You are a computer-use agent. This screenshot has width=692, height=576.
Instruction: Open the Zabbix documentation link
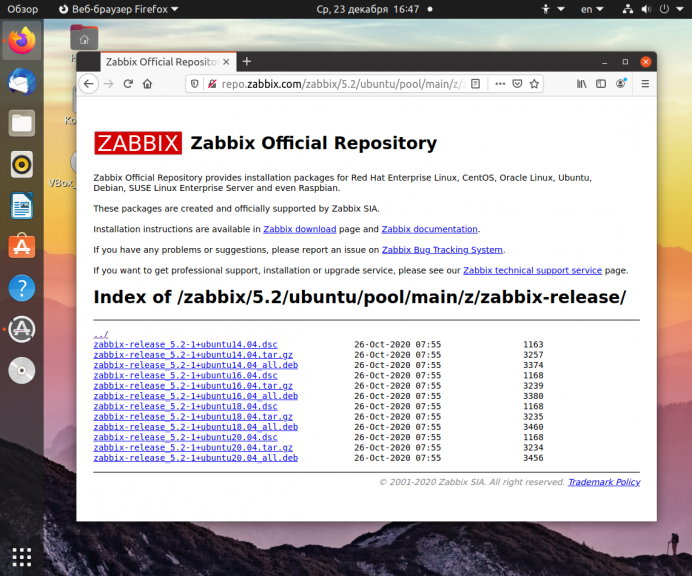coord(429,229)
